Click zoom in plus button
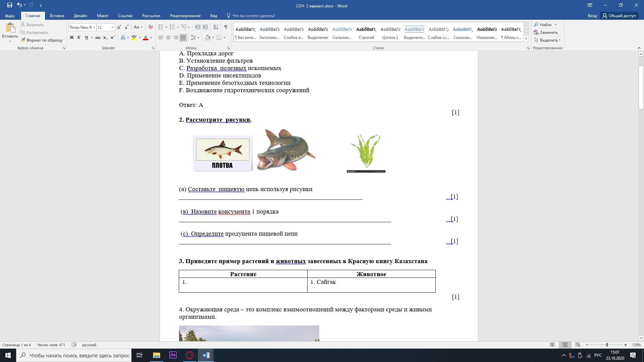Viewport: 644px width, 362px height. [x=626, y=345]
